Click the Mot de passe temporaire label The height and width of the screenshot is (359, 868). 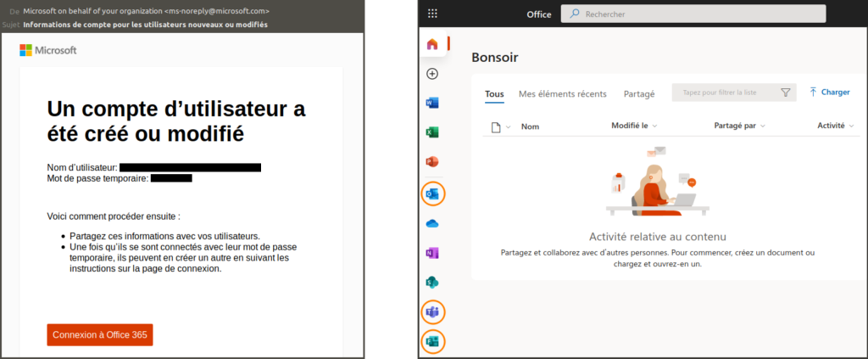pos(98,178)
